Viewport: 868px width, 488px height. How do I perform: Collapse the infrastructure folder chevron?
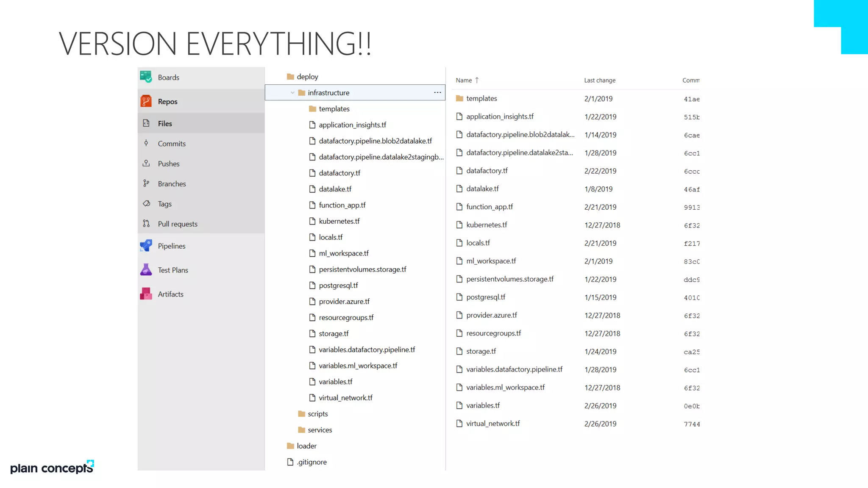coord(292,93)
